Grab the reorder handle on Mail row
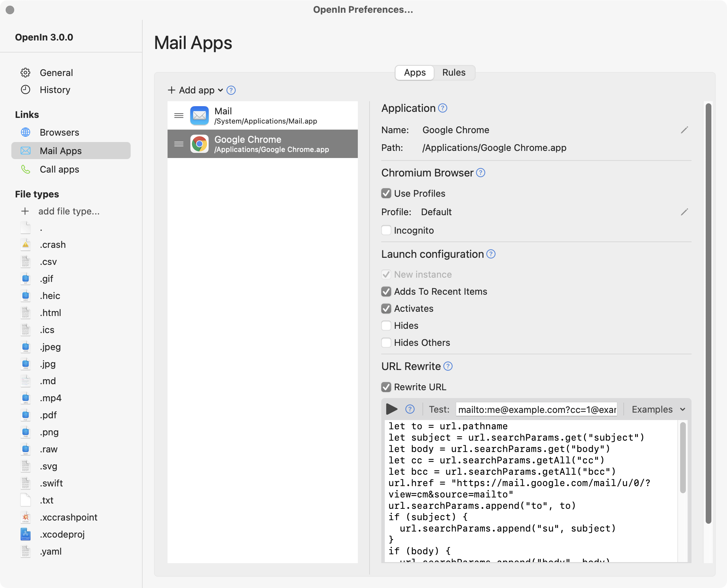This screenshot has width=727, height=588. (179, 115)
